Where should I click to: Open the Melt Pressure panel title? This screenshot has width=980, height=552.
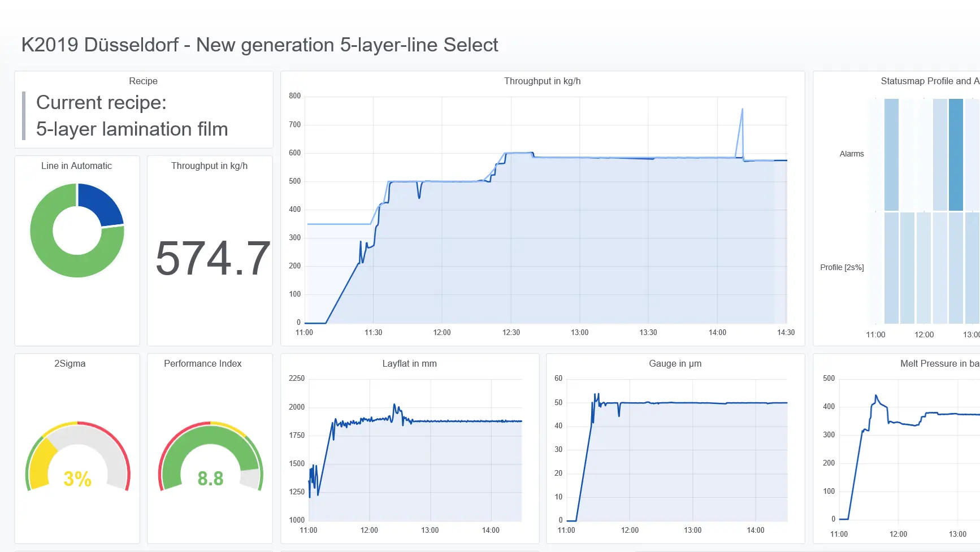pos(938,363)
